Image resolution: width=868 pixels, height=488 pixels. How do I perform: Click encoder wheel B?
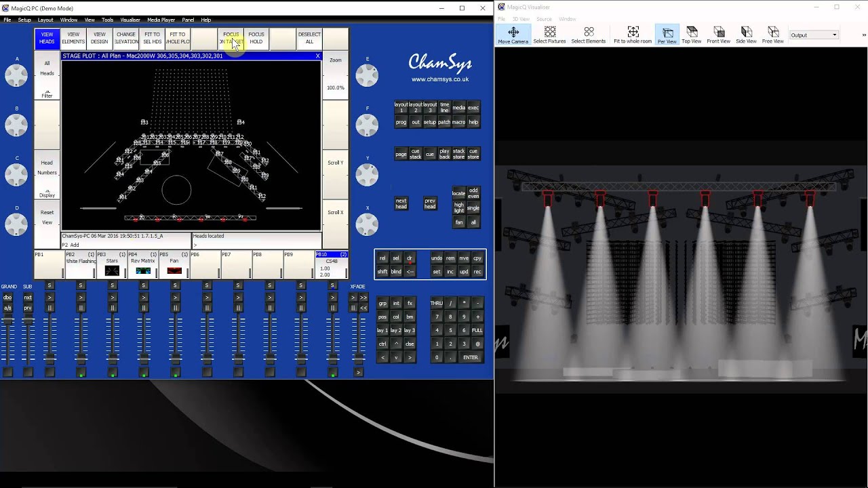(x=16, y=125)
